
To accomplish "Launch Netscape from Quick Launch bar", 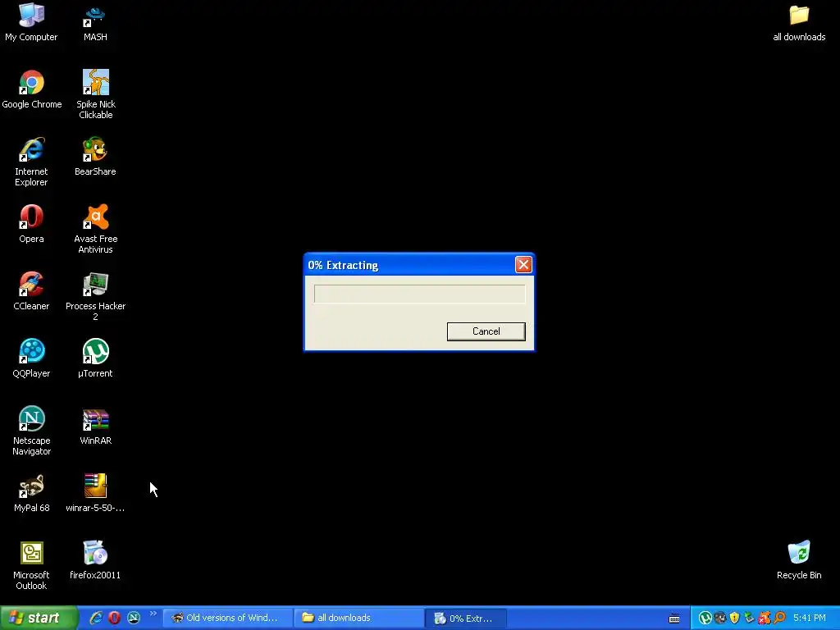I will [134, 618].
